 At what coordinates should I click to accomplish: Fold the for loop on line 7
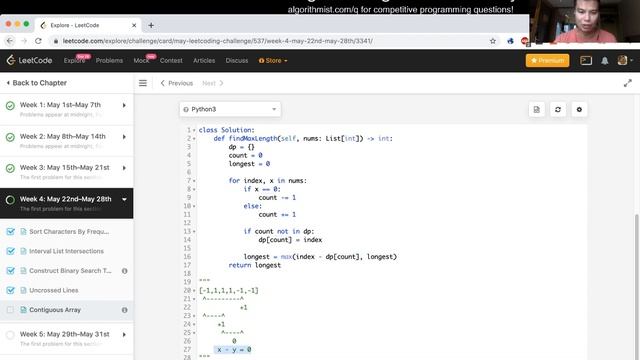[194, 181]
